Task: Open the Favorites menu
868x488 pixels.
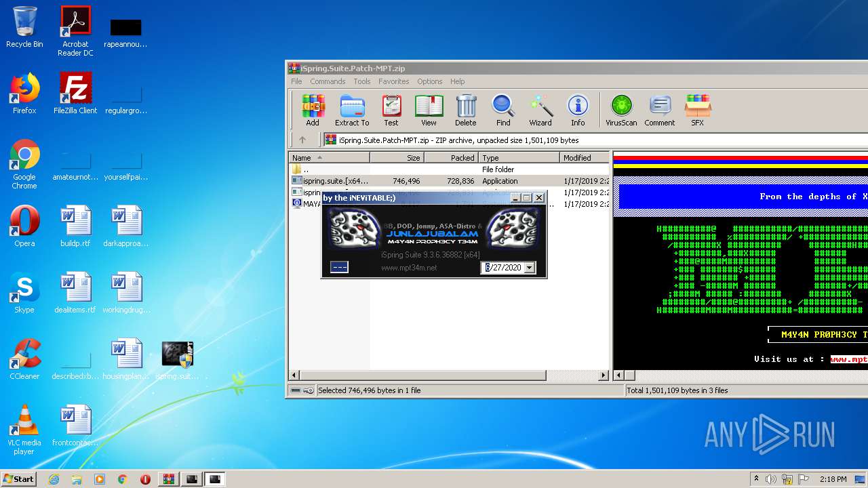Action: point(394,81)
